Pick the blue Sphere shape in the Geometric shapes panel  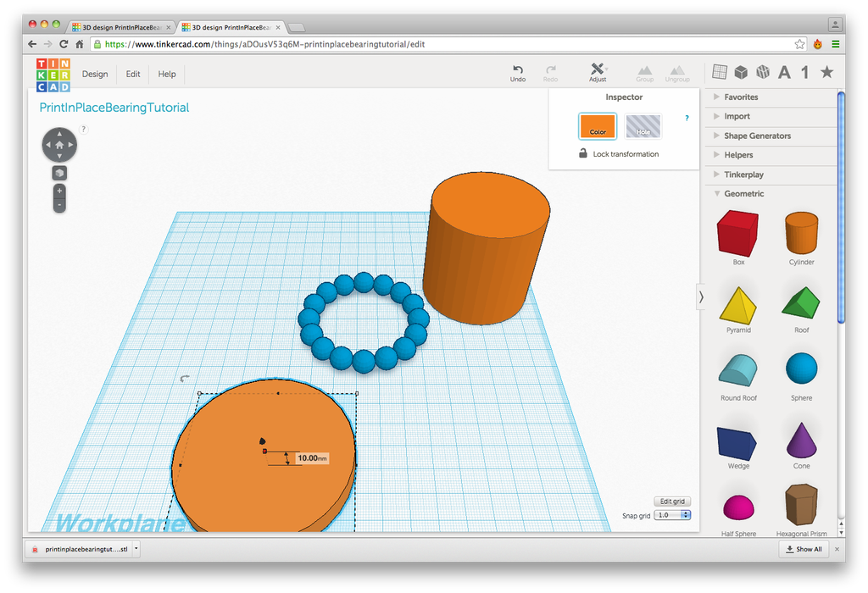click(801, 369)
